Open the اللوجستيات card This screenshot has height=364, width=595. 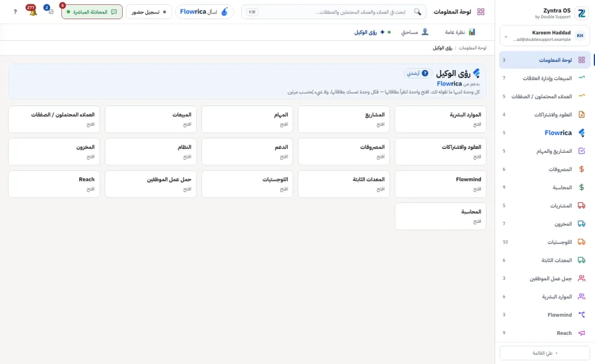click(x=247, y=184)
